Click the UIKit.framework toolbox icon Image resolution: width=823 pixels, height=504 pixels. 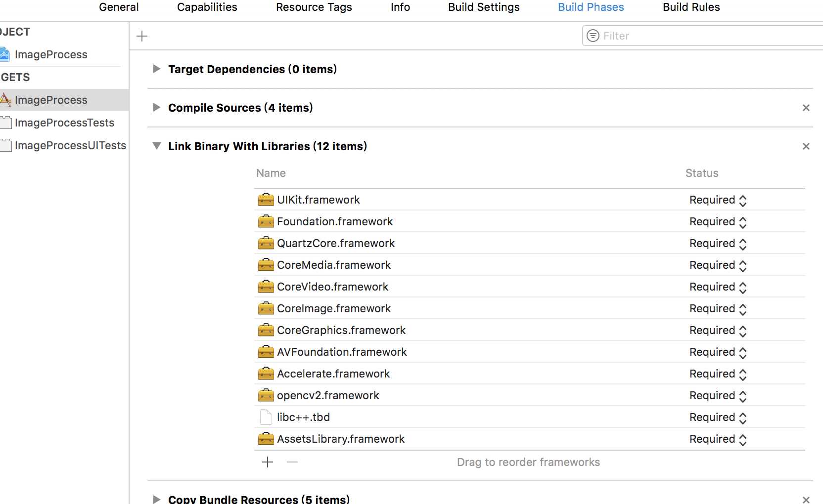(x=266, y=200)
